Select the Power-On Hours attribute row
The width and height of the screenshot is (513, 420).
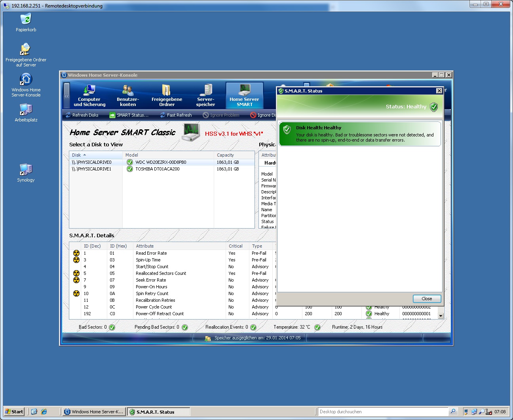click(x=173, y=287)
